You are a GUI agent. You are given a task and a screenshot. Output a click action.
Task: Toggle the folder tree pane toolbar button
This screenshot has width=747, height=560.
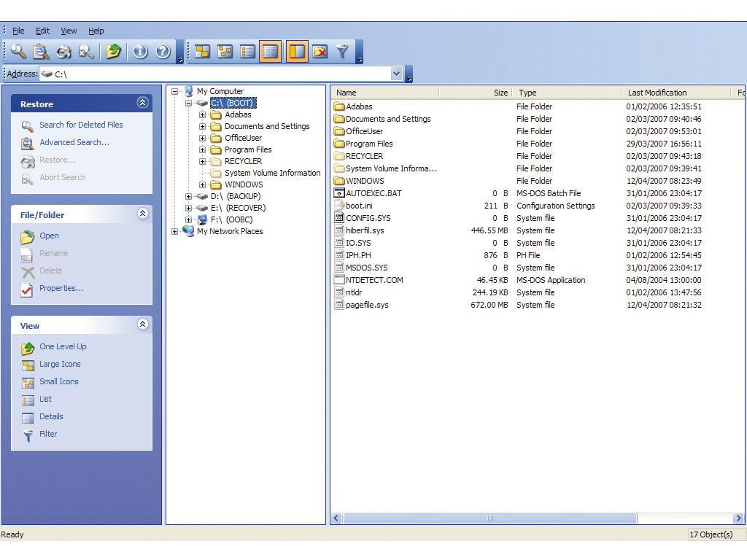point(297,52)
